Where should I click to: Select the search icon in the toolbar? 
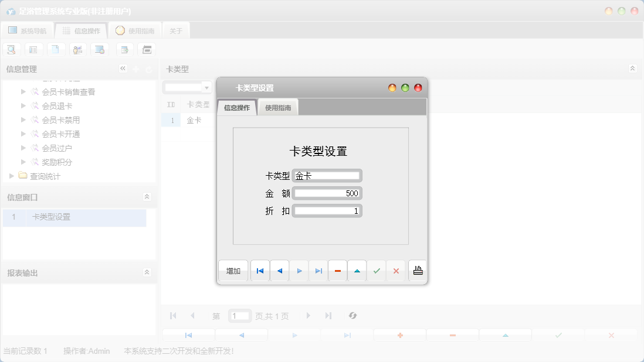pyautogui.click(x=11, y=49)
